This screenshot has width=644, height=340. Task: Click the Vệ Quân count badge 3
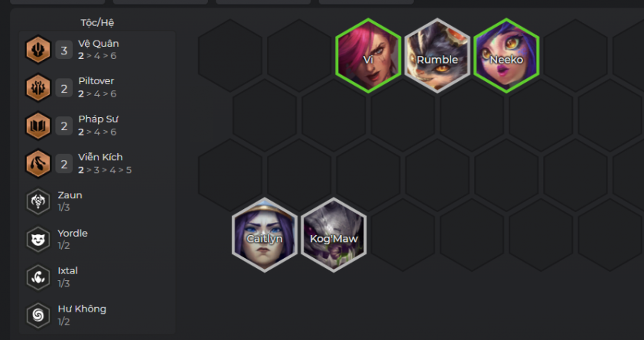click(x=64, y=50)
